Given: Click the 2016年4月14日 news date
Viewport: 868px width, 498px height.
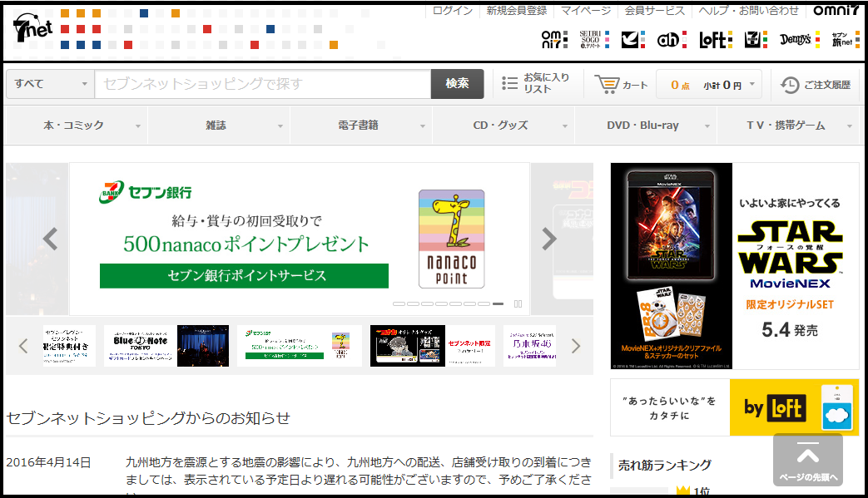Looking at the screenshot, I should point(48,462).
